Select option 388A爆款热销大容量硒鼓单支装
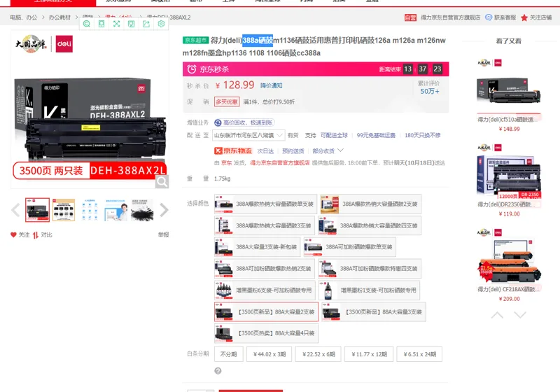Viewport: 560px width, 392px height. [265, 204]
